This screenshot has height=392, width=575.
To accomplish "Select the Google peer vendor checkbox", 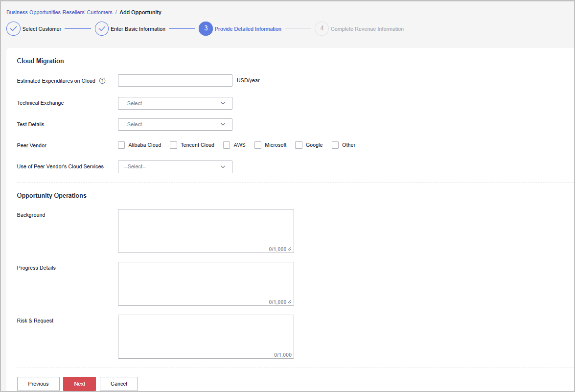I will pyautogui.click(x=299, y=145).
